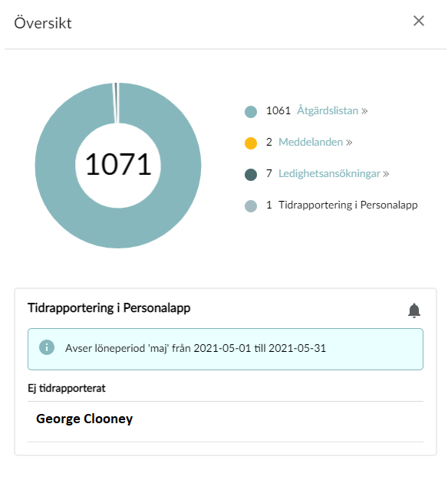
Task: Click the double chevron after Meddelanden
Action: [x=349, y=143]
